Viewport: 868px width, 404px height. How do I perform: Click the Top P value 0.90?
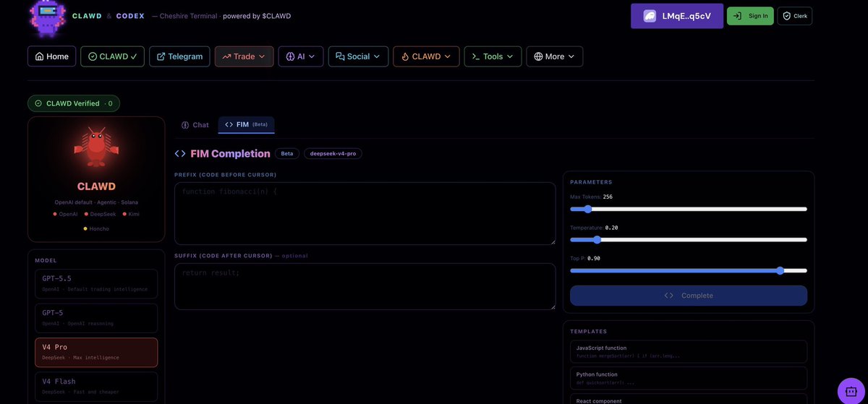pyautogui.click(x=594, y=258)
